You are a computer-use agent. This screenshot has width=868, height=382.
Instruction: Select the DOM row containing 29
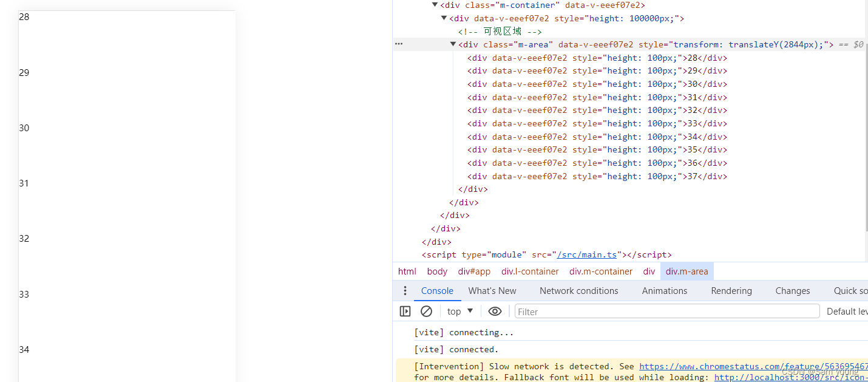tap(597, 71)
